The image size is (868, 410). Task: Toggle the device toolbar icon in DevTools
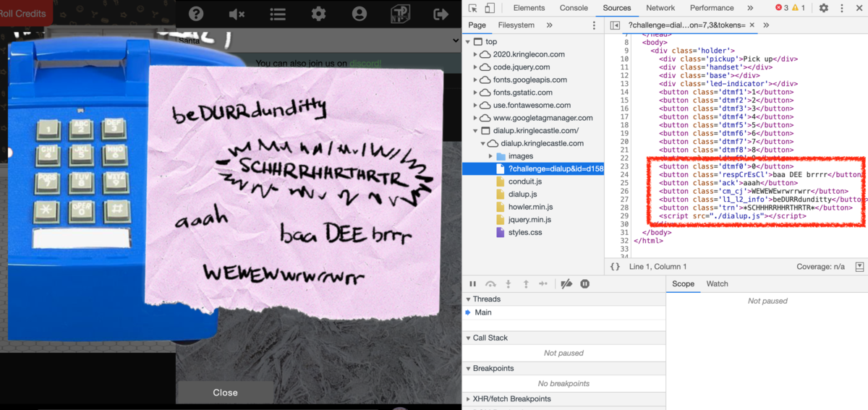click(x=490, y=8)
